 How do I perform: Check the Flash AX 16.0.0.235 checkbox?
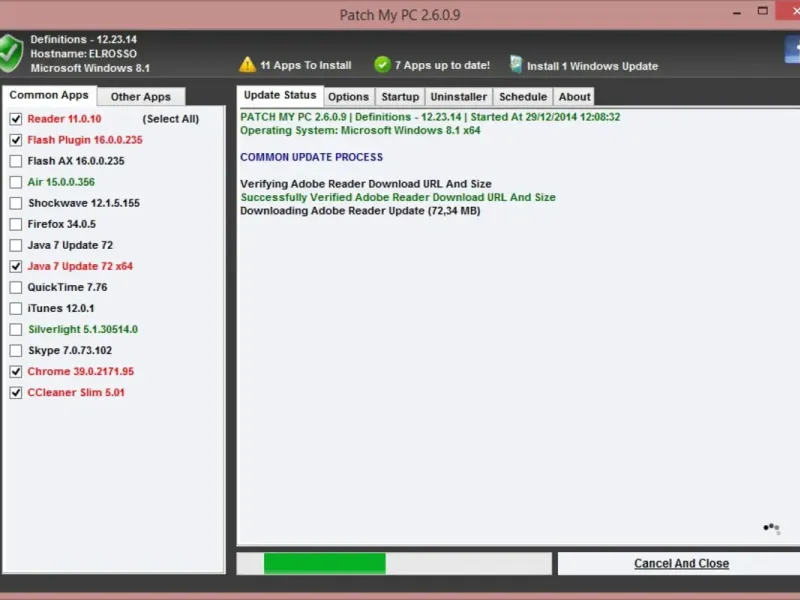(x=16, y=161)
